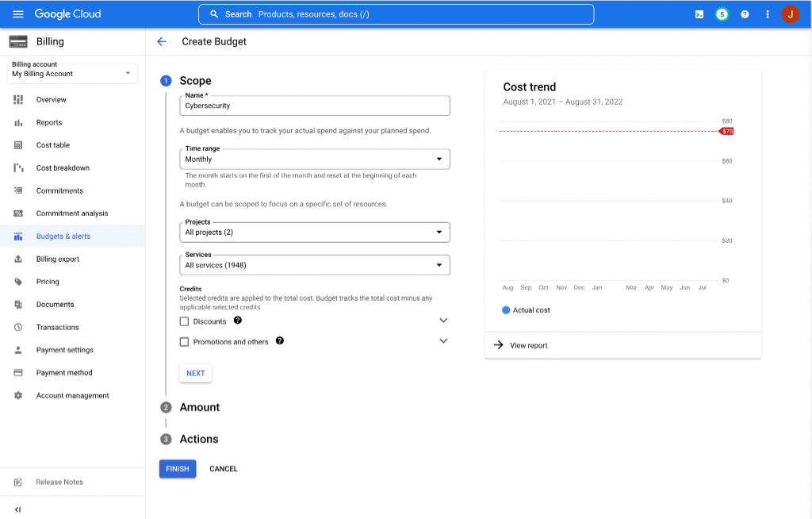Image resolution: width=812 pixels, height=519 pixels.
Task: Click the Cost breakdown icon
Action: (x=18, y=168)
